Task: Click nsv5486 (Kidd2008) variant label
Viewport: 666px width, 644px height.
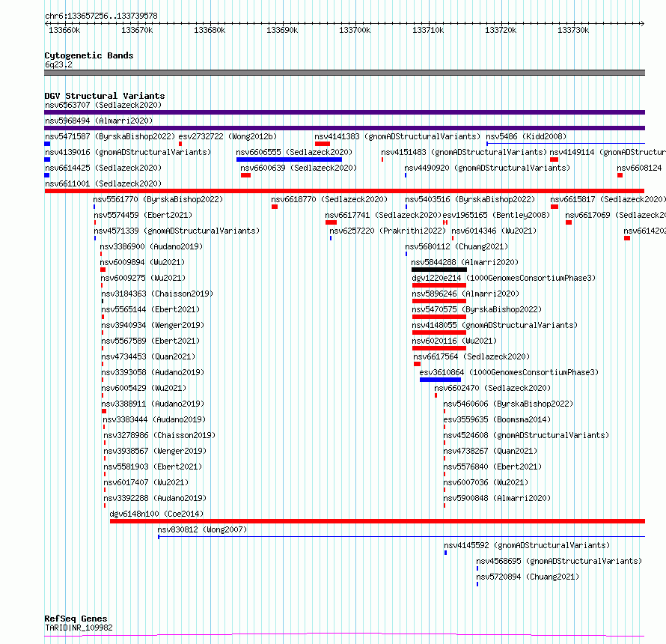Action: [526, 136]
